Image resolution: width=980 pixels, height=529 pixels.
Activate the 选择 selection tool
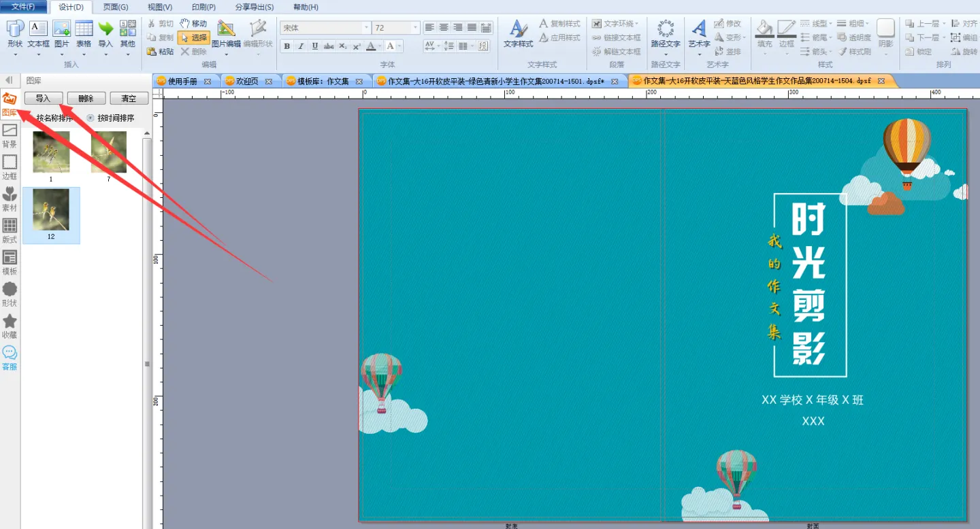click(193, 37)
